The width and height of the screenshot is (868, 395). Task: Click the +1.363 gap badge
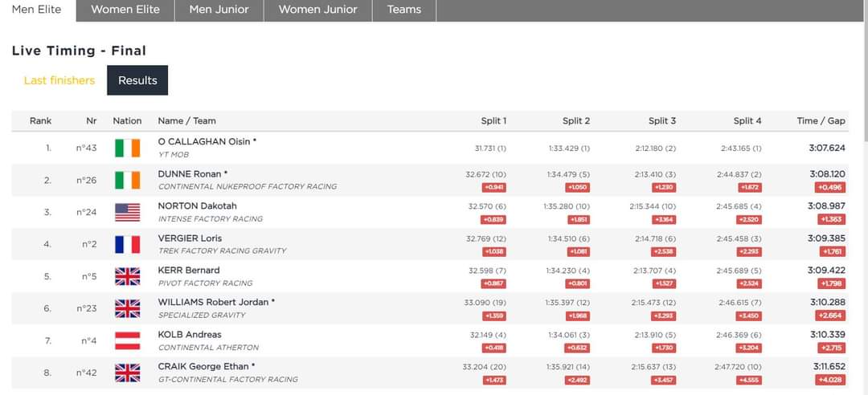tap(832, 220)
